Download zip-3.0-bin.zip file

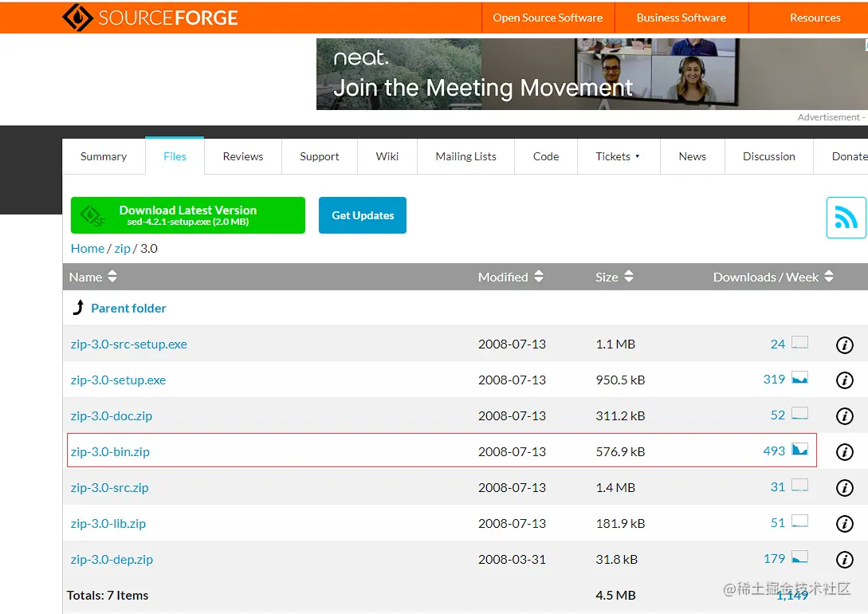110,452
